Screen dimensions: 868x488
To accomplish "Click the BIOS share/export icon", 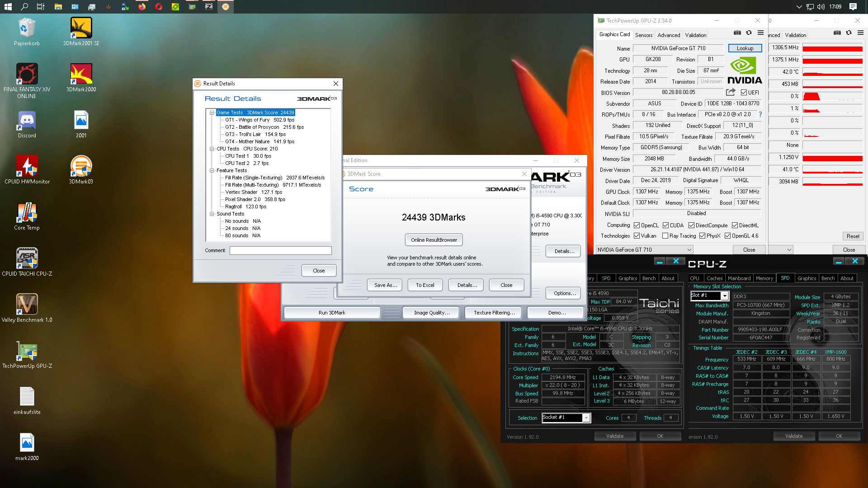I will click(731, 92).
